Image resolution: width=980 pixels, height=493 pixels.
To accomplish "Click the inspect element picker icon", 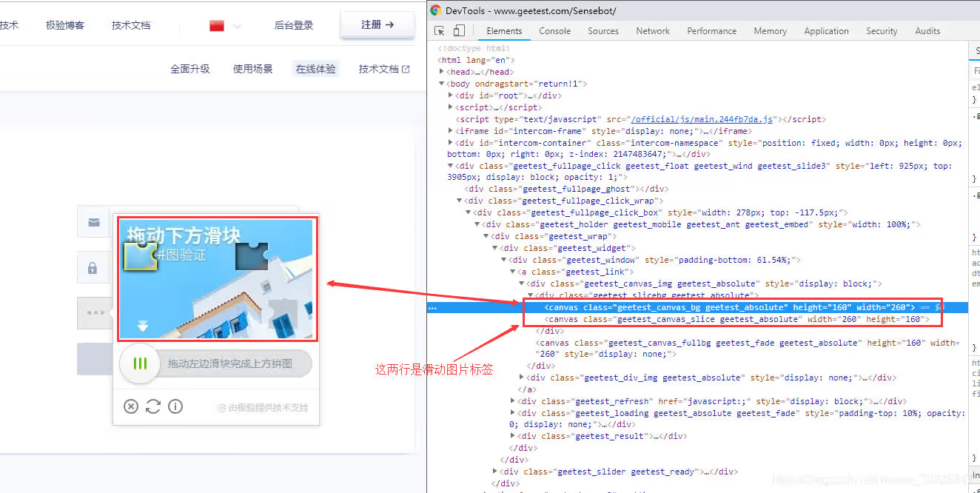I will pyautogui.click(x=440, y=31).
